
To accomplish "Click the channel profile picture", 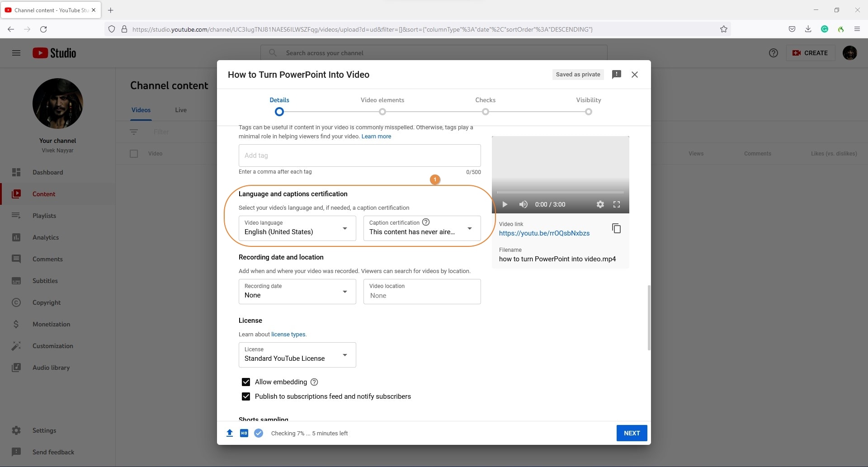I will tap(58, 104).
